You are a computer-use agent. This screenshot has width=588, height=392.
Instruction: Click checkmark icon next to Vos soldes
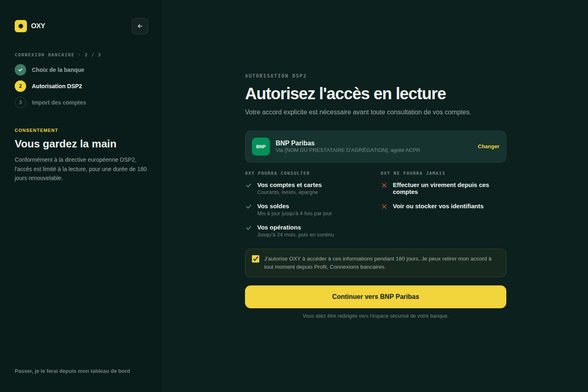tap(249, 207)
